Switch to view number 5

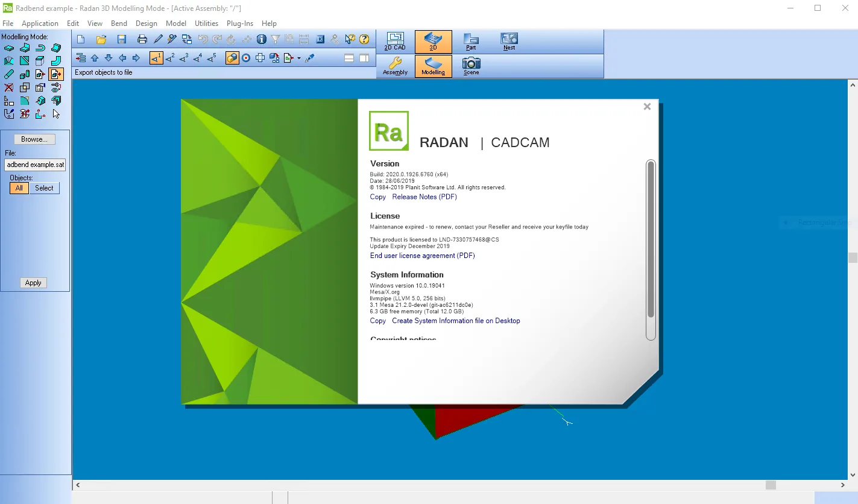pyautogui.click(x=212, y=58)
